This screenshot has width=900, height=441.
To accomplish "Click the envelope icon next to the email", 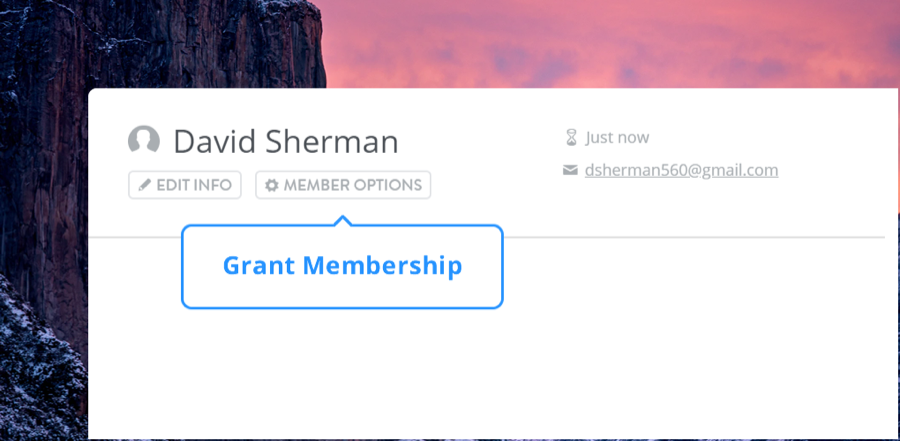I will point(571,170).
